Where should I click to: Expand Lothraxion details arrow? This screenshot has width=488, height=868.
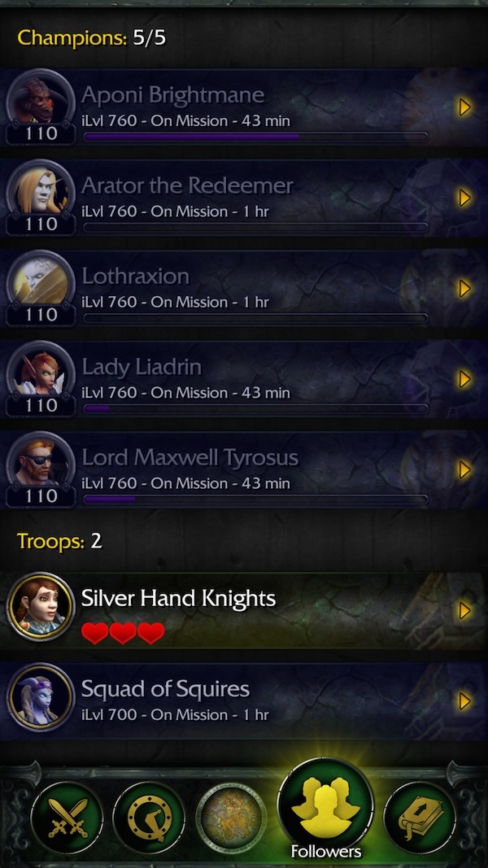tap(465, 289)
